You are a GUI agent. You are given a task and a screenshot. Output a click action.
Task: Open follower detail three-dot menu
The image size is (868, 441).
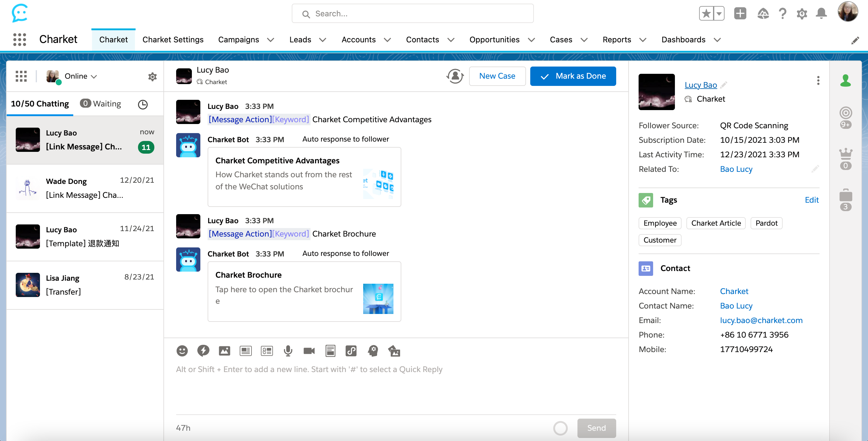coord(818,80)
